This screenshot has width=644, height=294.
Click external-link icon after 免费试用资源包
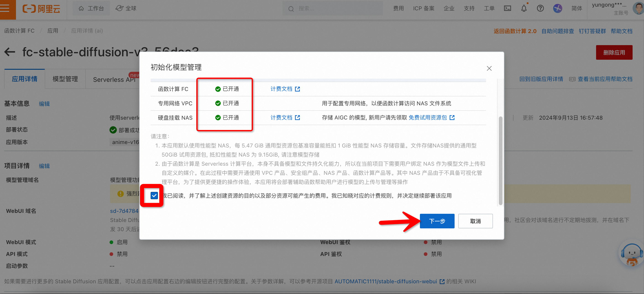452,118
